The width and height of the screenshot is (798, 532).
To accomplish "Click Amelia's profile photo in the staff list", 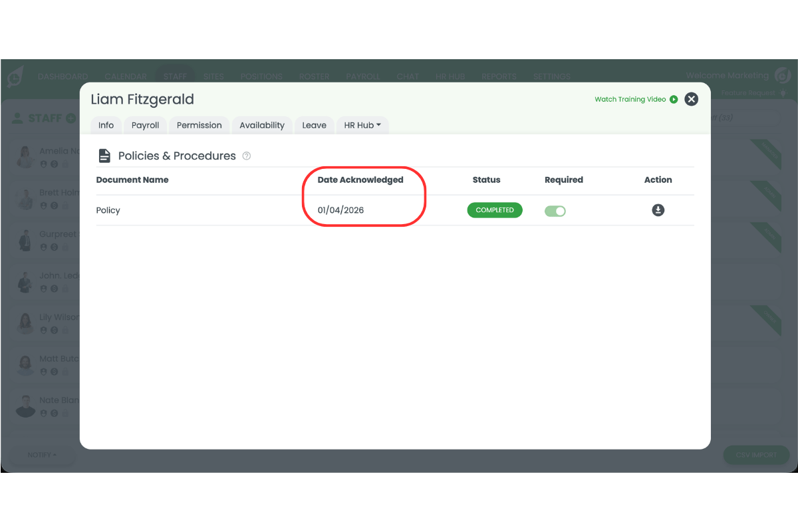I will pyautogui.click(x=25, y=156).
